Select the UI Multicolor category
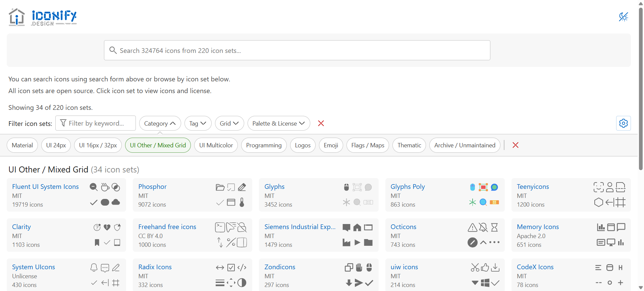 [216, 145]
